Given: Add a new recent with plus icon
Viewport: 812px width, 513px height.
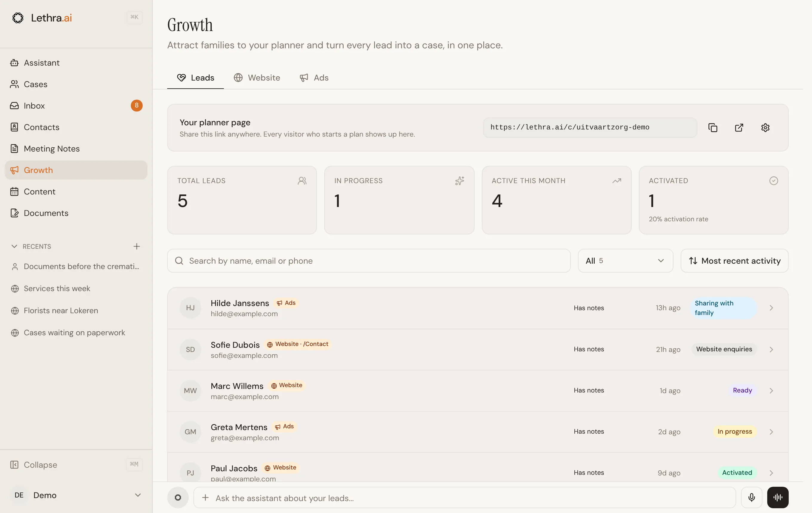Looking at the screenshot, I should [136, 247].
